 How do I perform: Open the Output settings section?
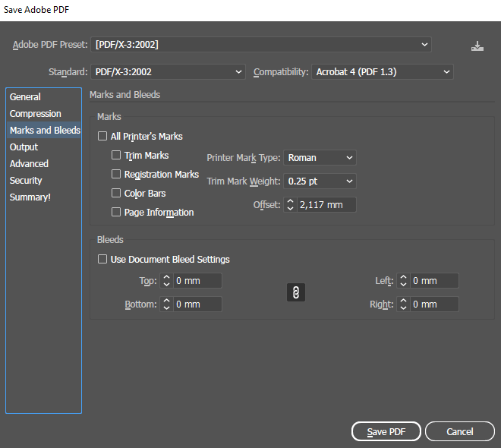(x=24, y=147)
